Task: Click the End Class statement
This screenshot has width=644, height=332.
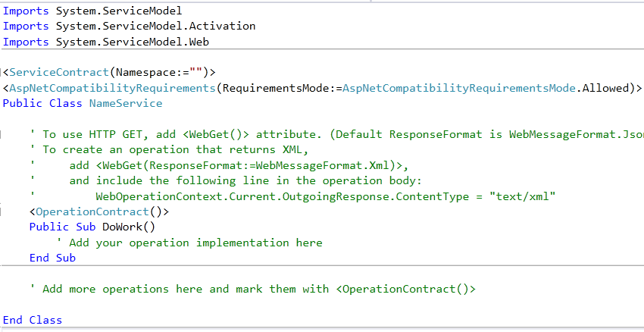Action: [x=33, y=320]
